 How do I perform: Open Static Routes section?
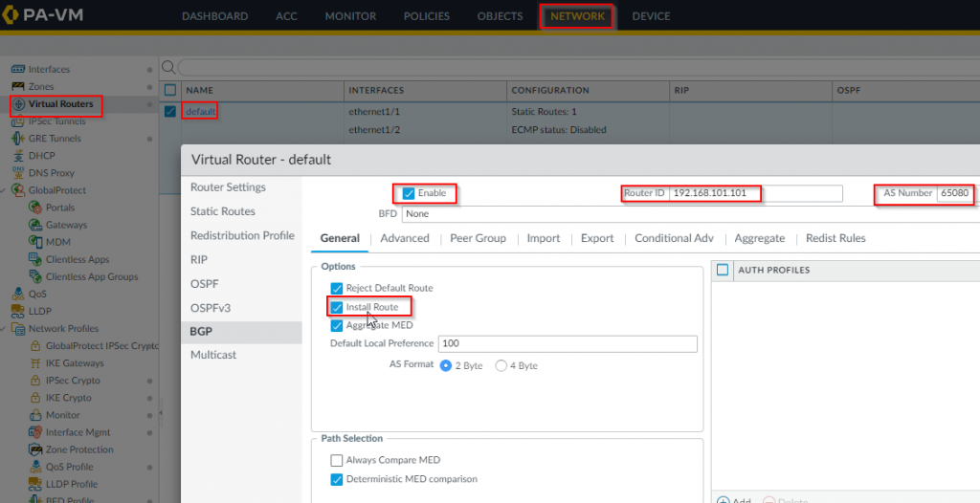(223, 211)
